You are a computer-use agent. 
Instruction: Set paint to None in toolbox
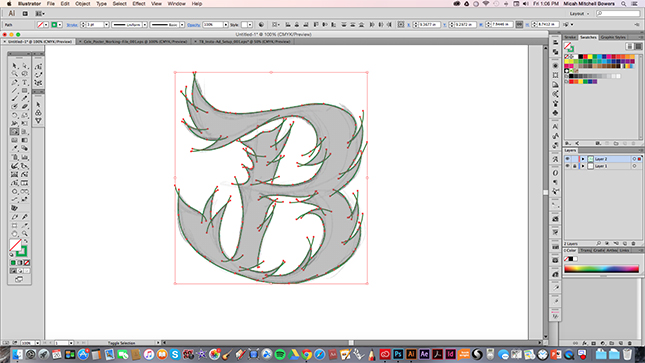(x=26, y=263)
